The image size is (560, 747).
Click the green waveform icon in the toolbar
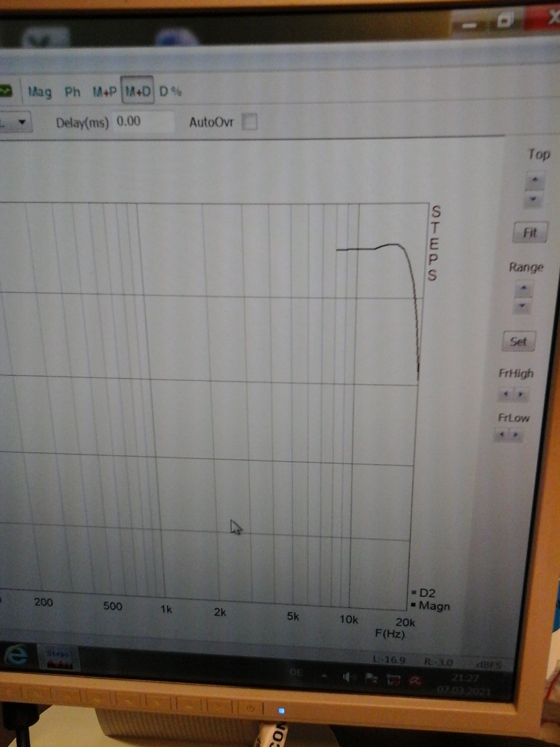click(x=5, y=92)
